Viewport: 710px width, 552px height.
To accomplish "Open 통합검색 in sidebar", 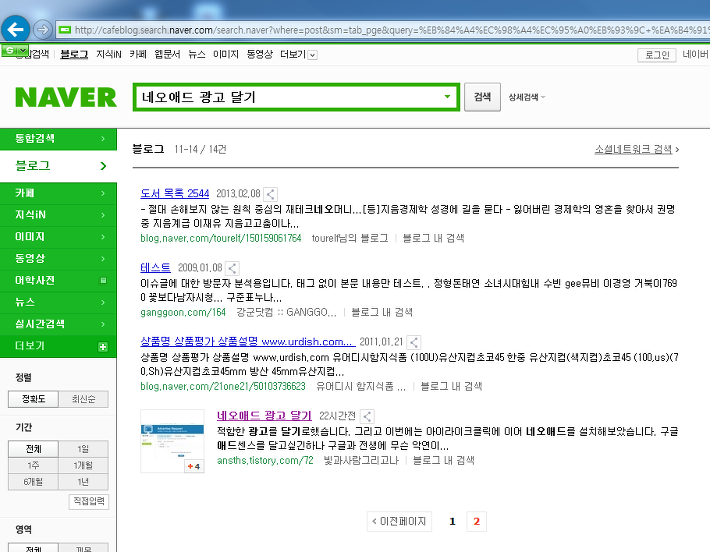I will pyautogui.click(x=58, y=139).
